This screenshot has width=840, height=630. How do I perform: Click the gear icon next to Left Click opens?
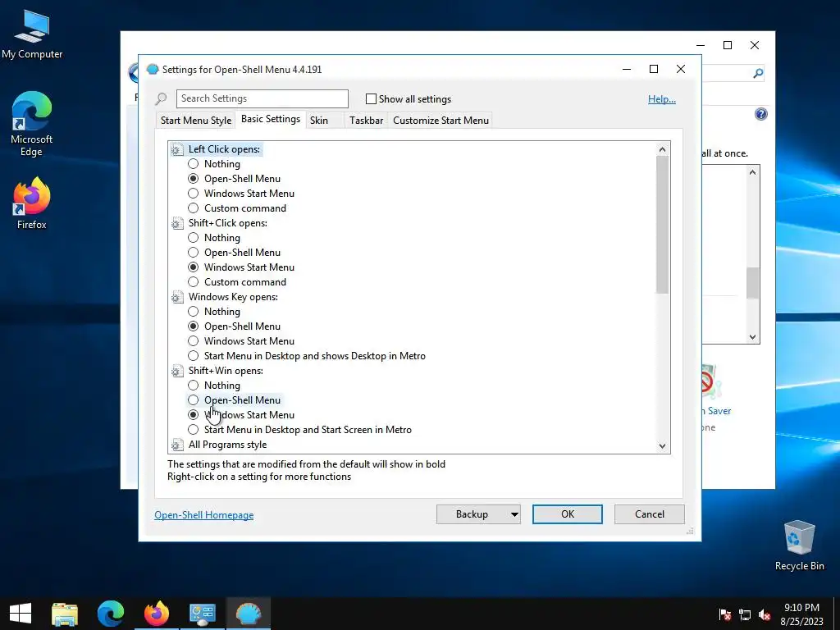[177, 149]
